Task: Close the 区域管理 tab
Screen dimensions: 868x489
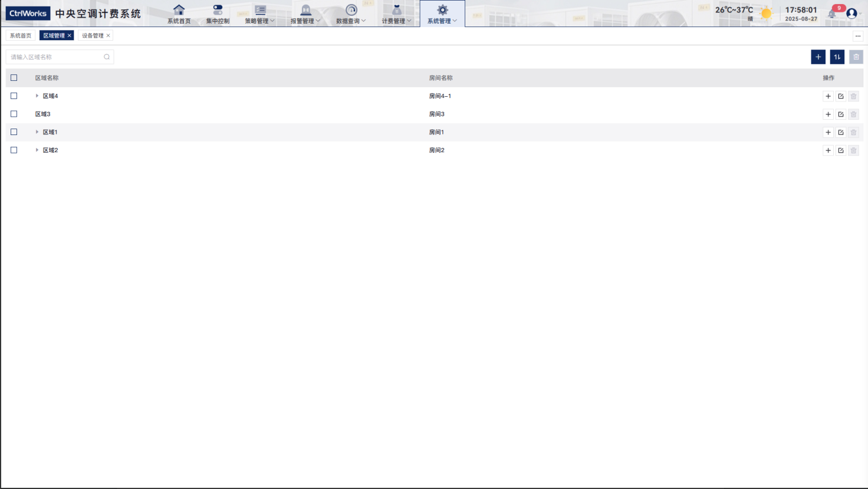Action: coord(70,36)
